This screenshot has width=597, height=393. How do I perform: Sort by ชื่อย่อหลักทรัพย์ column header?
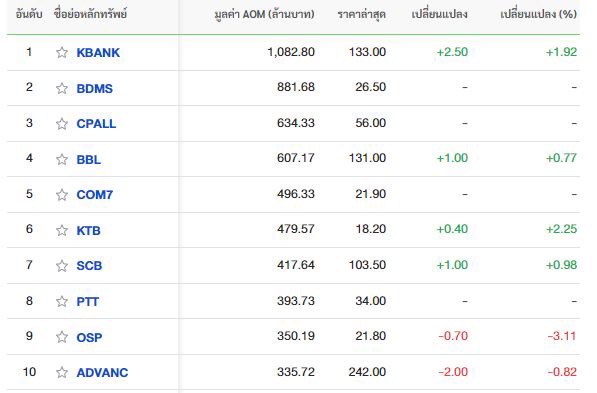click(90, 14)
